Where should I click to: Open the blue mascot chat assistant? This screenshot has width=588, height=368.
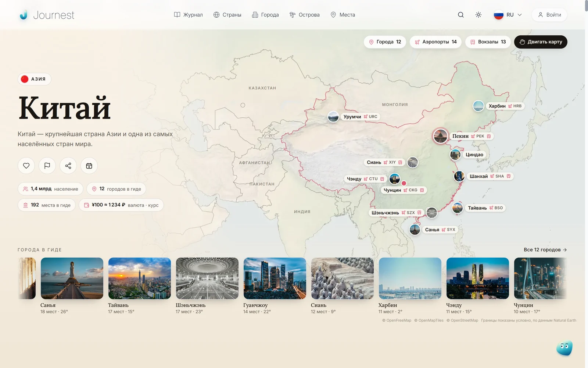(x=564, y=348)
